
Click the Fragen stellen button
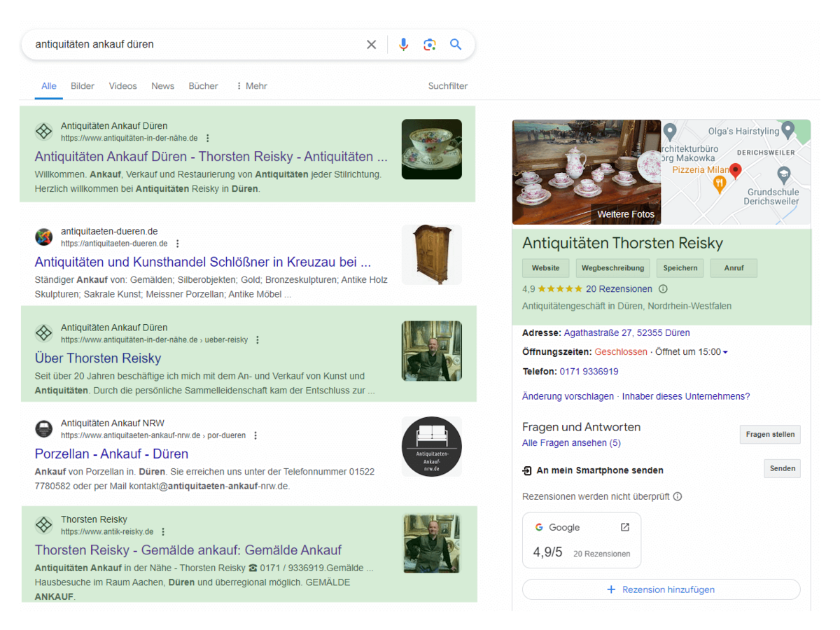coord(770,435)
